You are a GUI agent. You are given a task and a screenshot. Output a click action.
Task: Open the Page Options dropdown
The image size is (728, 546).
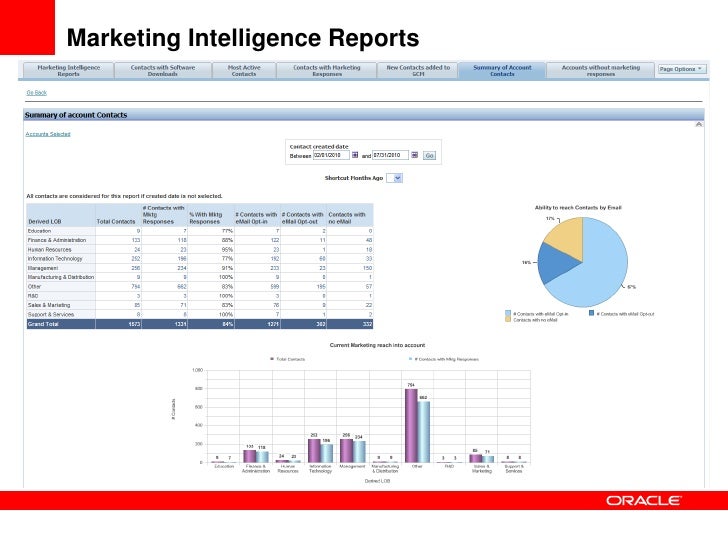[x=682, y=69]
